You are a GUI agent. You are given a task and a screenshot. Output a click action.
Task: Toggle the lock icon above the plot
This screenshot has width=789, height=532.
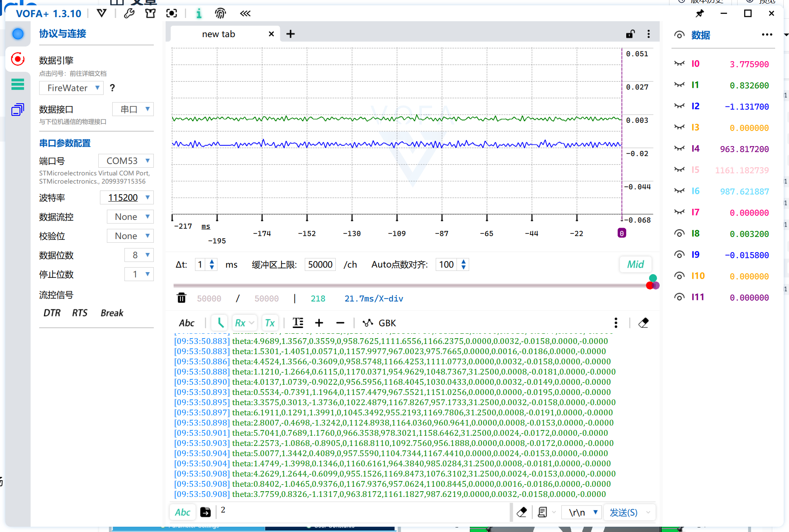630,34
